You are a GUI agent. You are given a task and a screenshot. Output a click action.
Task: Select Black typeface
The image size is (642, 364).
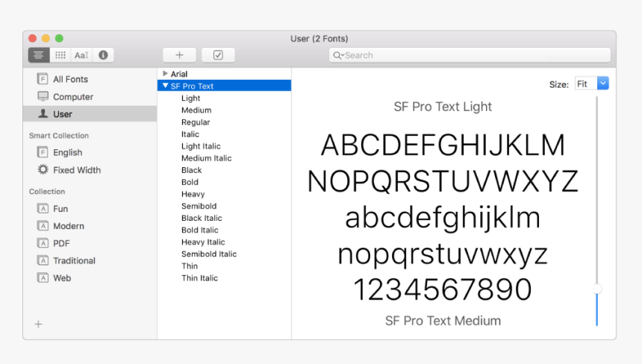(x=191, y=170)
